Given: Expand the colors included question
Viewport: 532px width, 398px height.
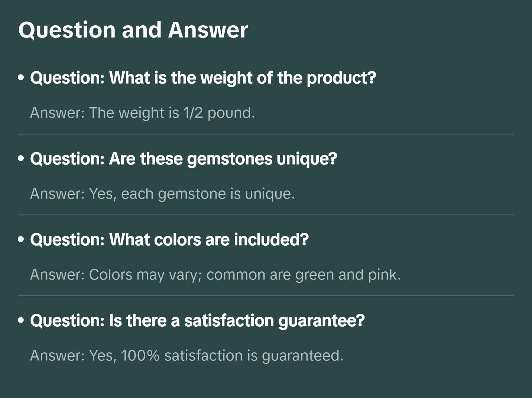Looking at the screenshot, I should pyautogui.click(x=169, y=240).
